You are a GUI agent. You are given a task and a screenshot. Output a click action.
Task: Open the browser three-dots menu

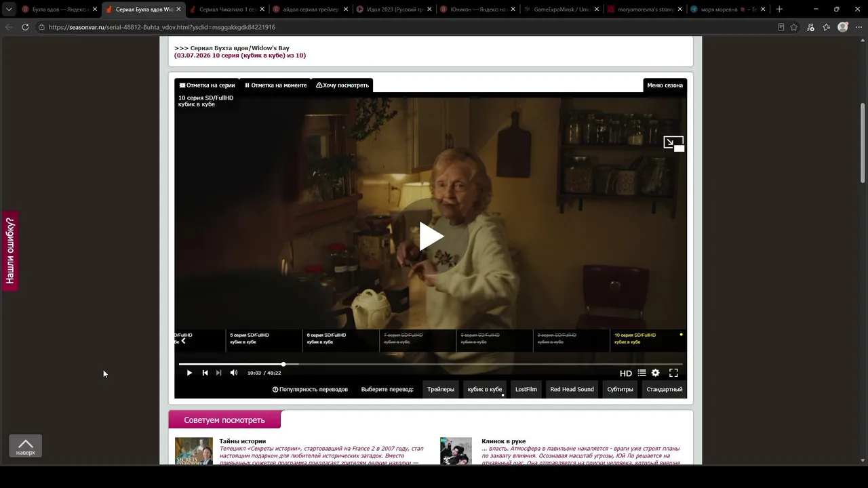pos(859,27)
